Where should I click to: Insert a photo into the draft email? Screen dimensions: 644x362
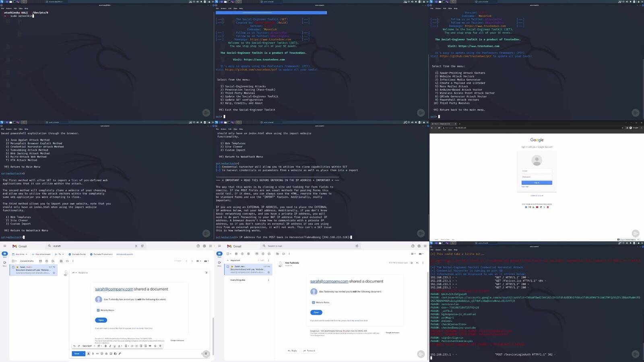111,354
